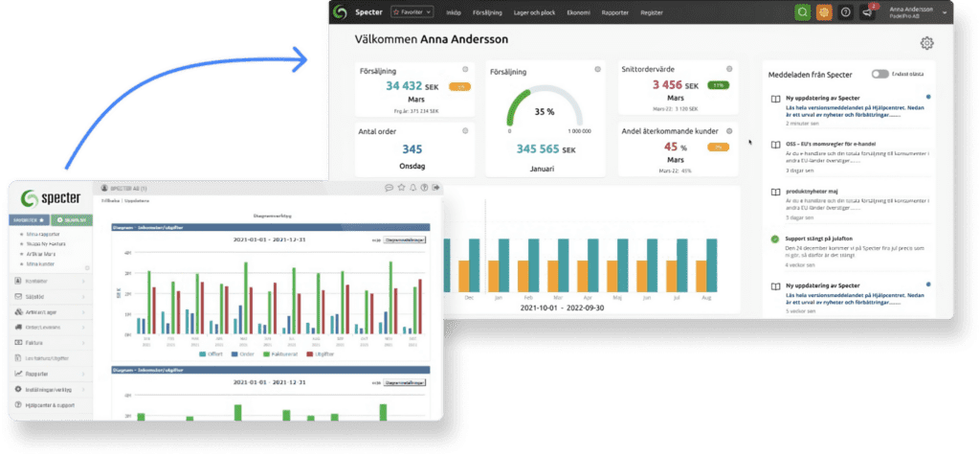Click the specter logo in the old sidebar

(x=52, y=199)
